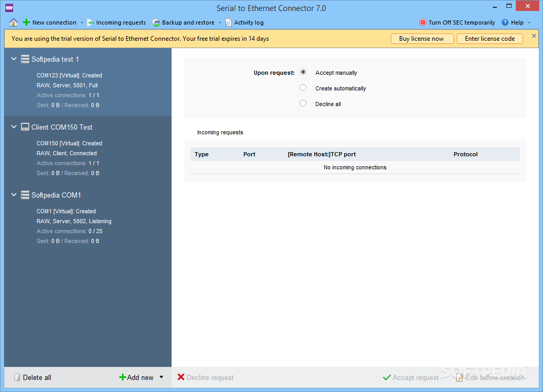Open the New connection toolbar item
Screen dimensions: 543x392
click(54, 22)
